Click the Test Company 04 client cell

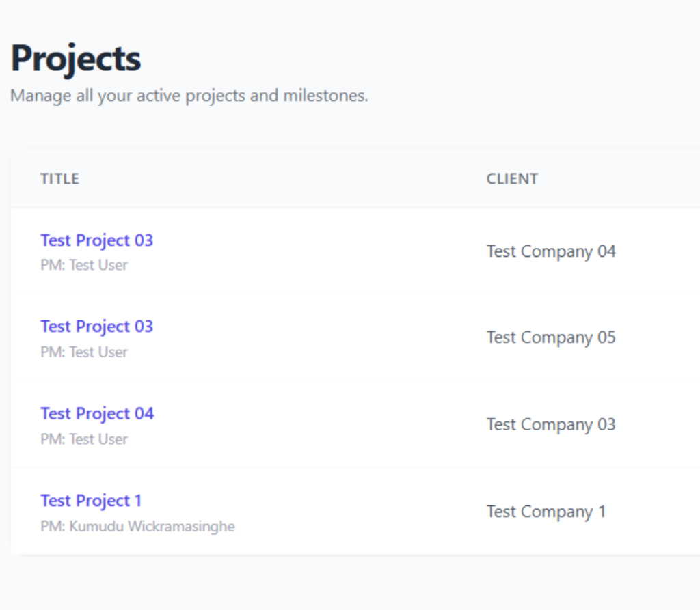click(551, 251)
